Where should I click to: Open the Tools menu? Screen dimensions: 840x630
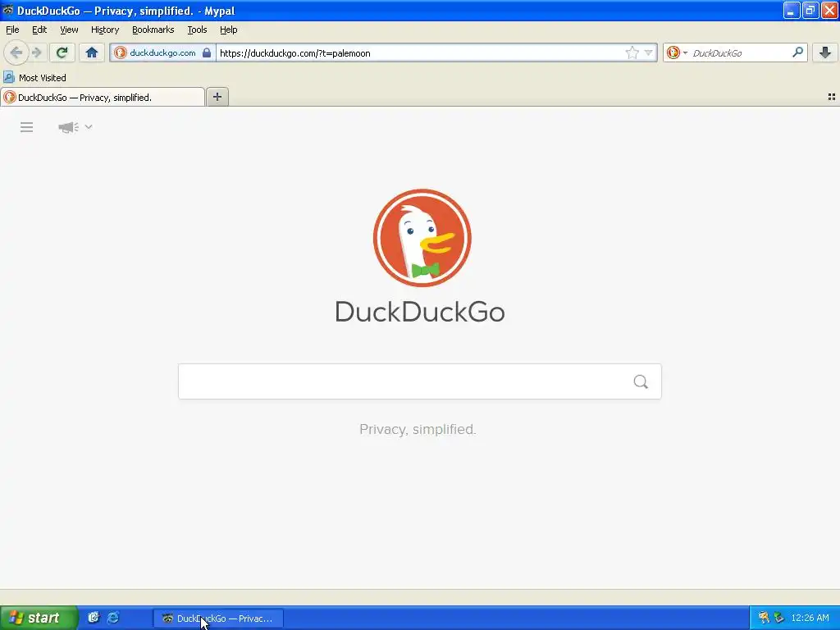click(x=197, y=30)
